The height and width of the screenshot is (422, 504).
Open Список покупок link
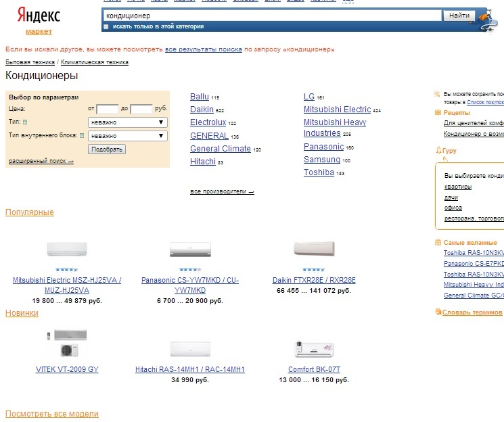[x=485, y=102]
